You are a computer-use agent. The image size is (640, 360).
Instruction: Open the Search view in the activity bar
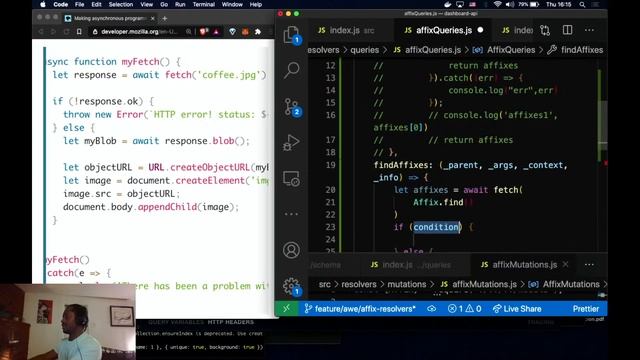tap(291, 70)
